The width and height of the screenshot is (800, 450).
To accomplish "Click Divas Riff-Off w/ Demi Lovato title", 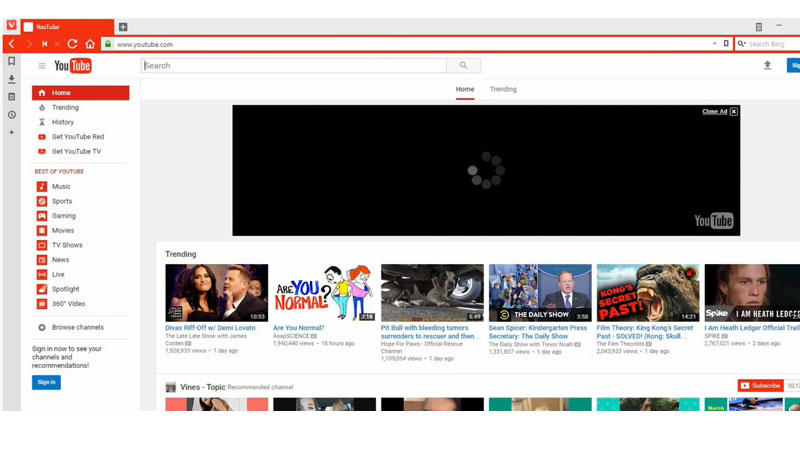I will 210,328.
